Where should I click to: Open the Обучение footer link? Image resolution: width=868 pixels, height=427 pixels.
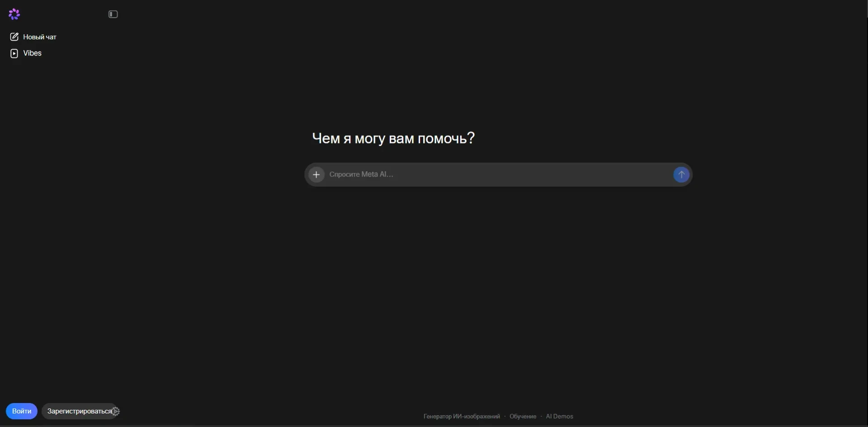(x=523, y=417)
